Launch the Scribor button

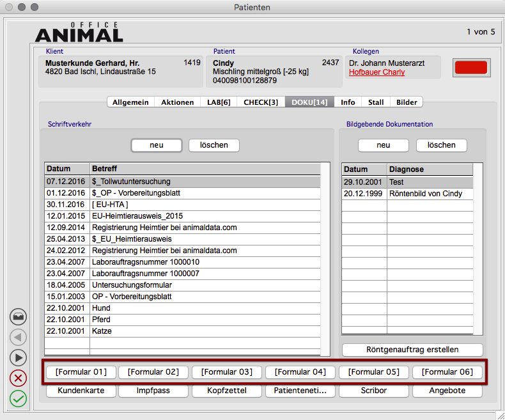pos(374,391)
